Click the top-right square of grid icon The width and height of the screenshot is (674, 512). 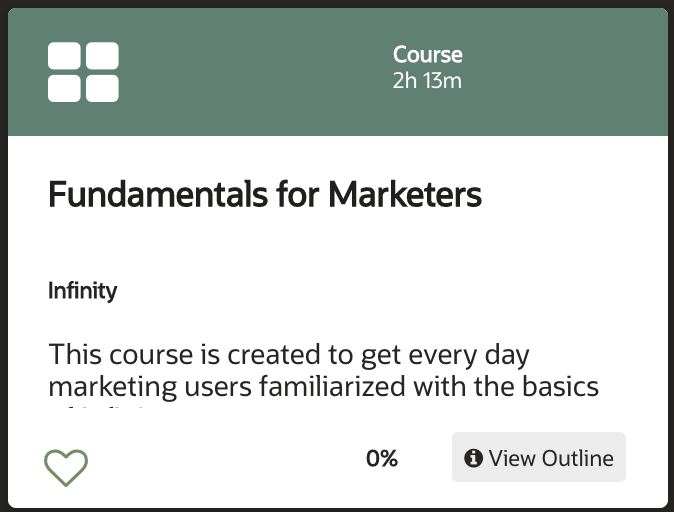point(102,55)
